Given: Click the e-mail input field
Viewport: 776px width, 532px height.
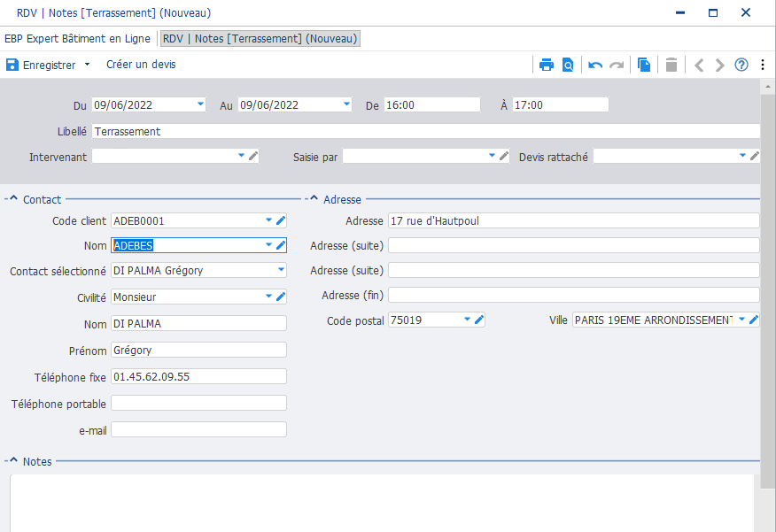Looking at the screenshot, I should (x=198, y=429).
